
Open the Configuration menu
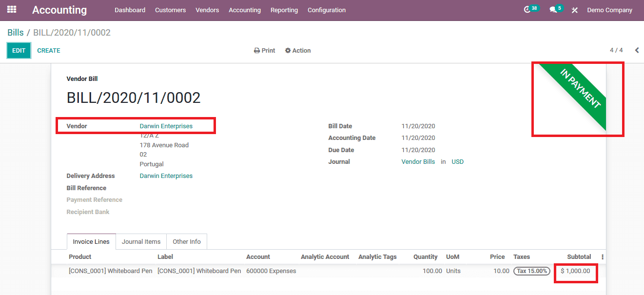pyautogui.click(x=327, y=10)
